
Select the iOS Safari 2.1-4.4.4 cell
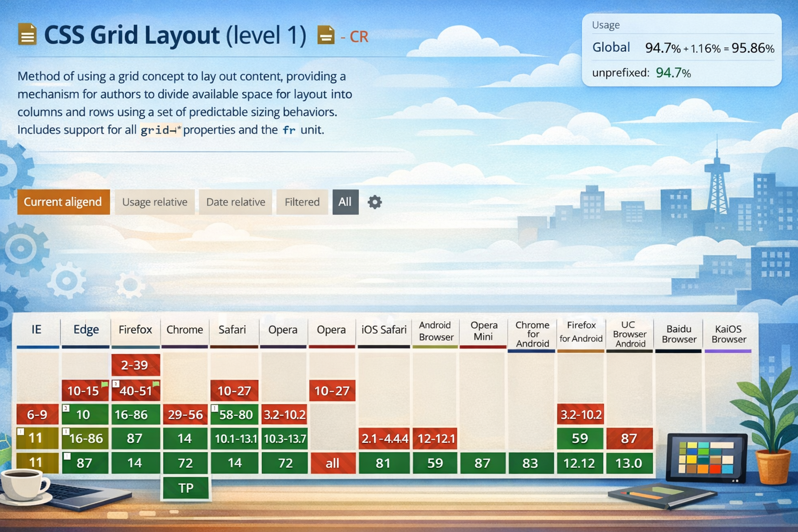[x=384, y=438]
